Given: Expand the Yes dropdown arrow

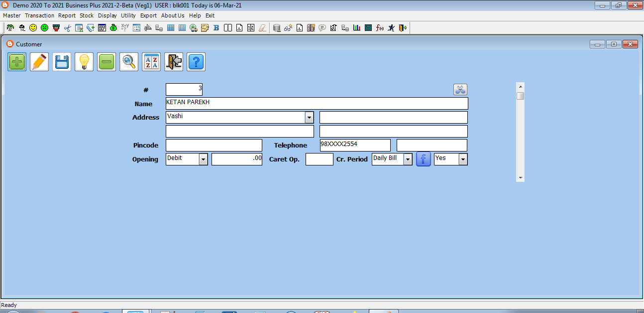Looking at the screenshot, I should coord(463,159).
